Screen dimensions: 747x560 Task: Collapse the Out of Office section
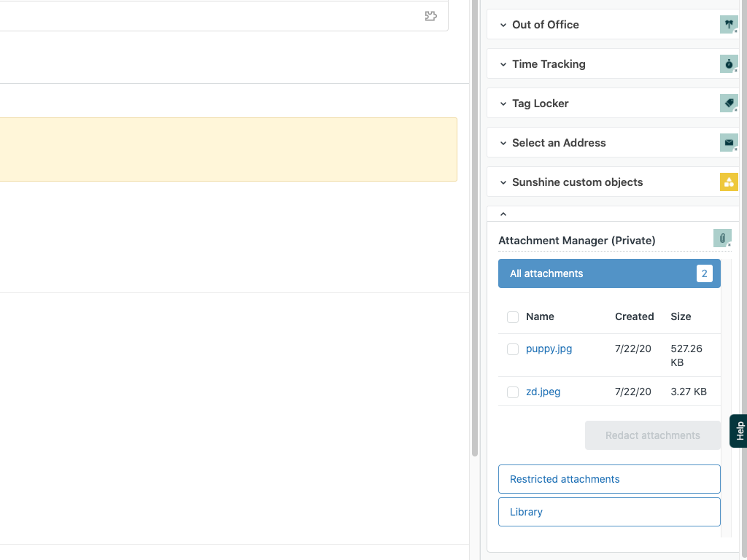pos(502,24)
